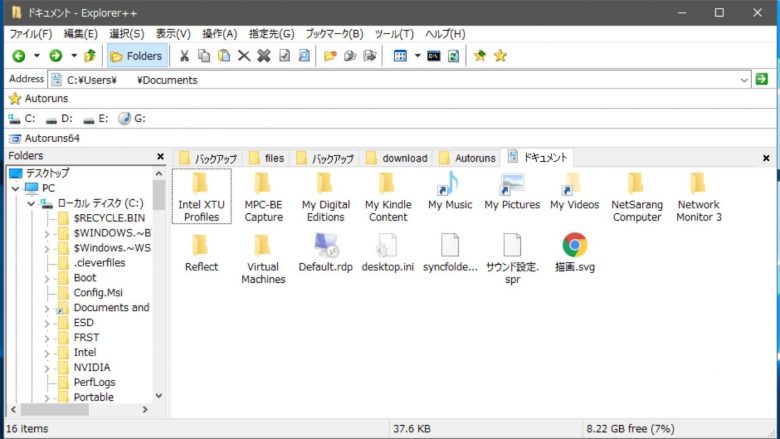Select the Intel XTU Profiles folder
Screen dimensions: 780x439
201,196
